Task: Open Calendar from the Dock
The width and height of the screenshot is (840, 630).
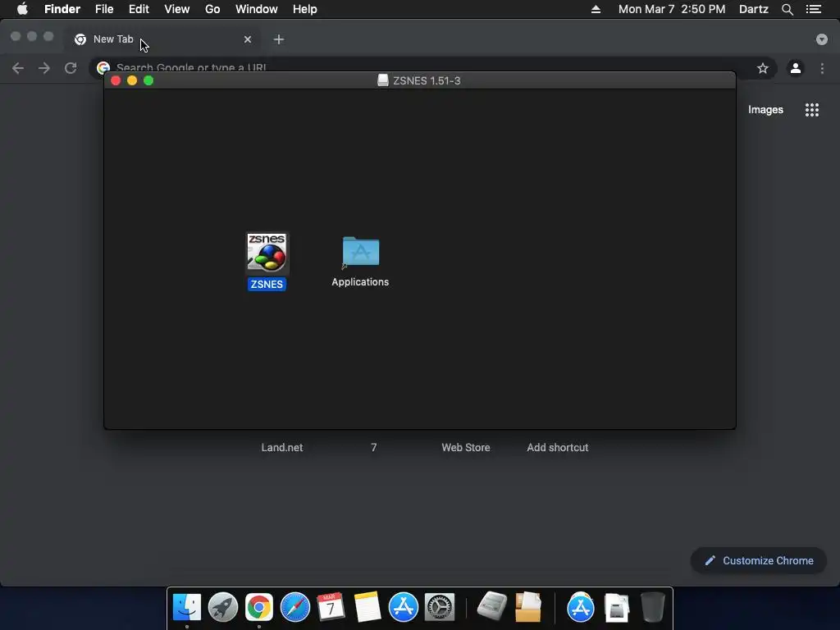Action: pos(331,607)
